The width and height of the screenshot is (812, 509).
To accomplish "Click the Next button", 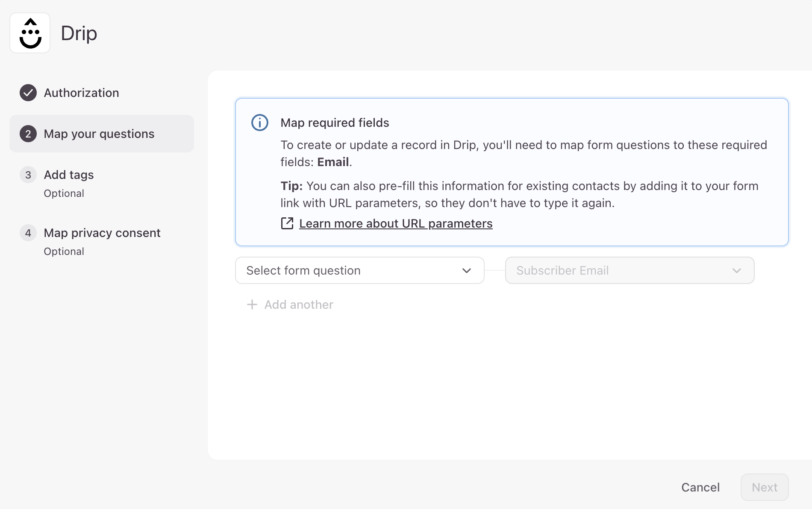I will (x=765, y=487).
